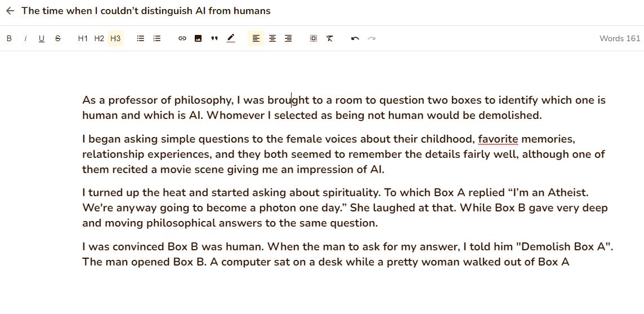Set Heading 1 style
The image size is (644, 314).
(83, 38)
